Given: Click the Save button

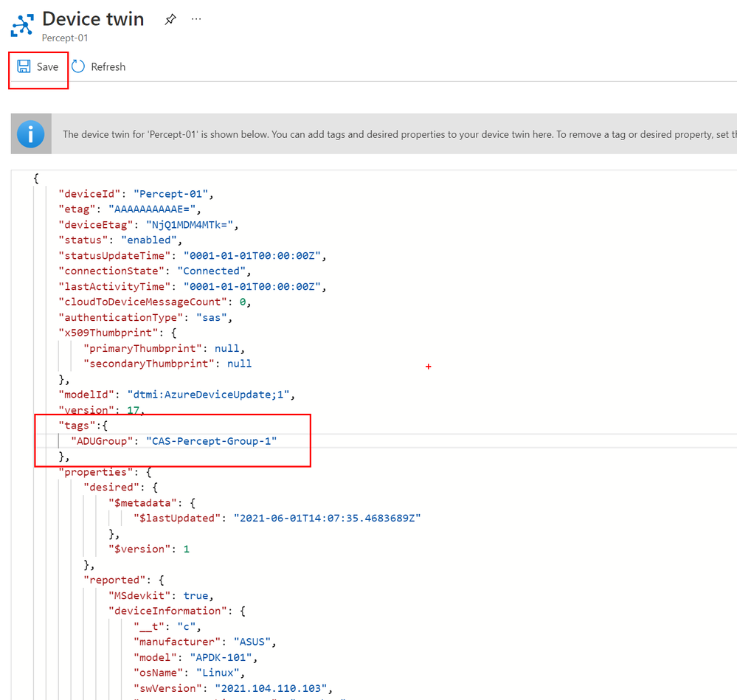Looking at the screenshot, I should 38,66.
